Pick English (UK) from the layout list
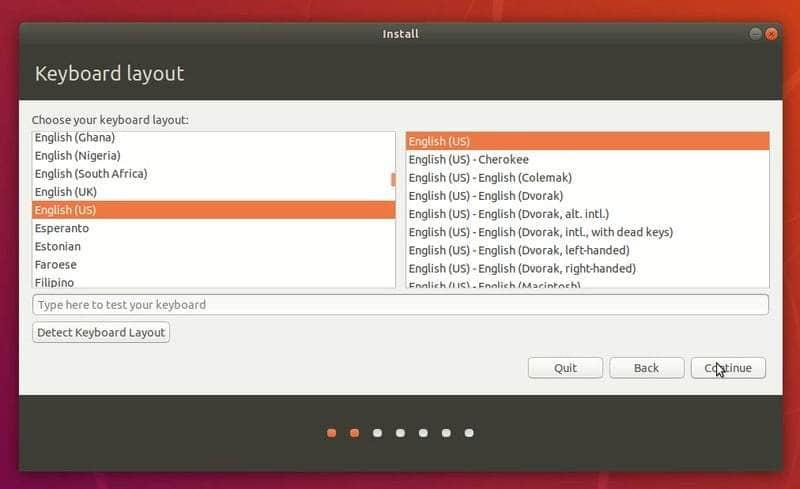 click(x=67, y=191)
